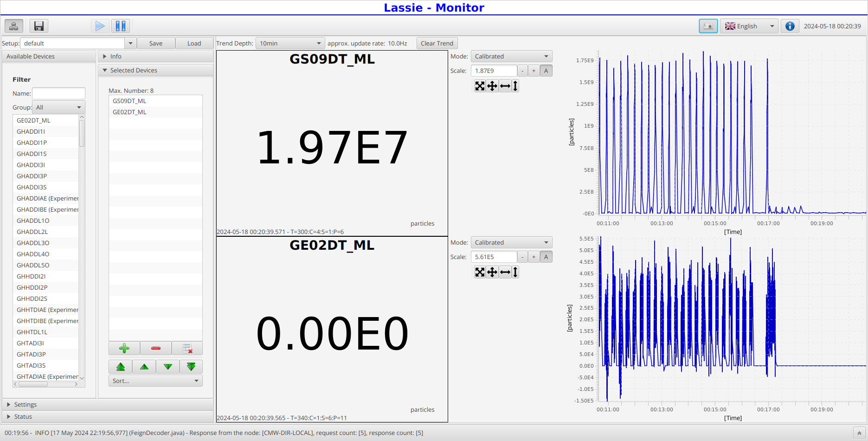
Task: Open GE02DT_ML Mode Calibrated dropdown
Action: pos(512,242)
